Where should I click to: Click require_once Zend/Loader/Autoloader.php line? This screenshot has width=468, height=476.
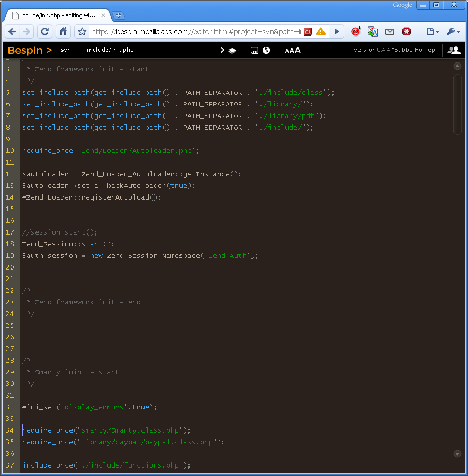pos(111,150)
